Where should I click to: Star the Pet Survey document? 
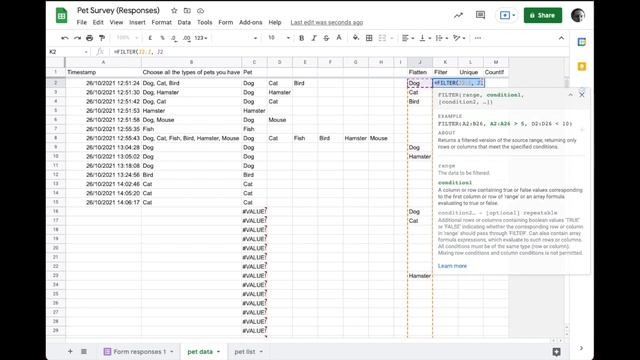(174, 11)
